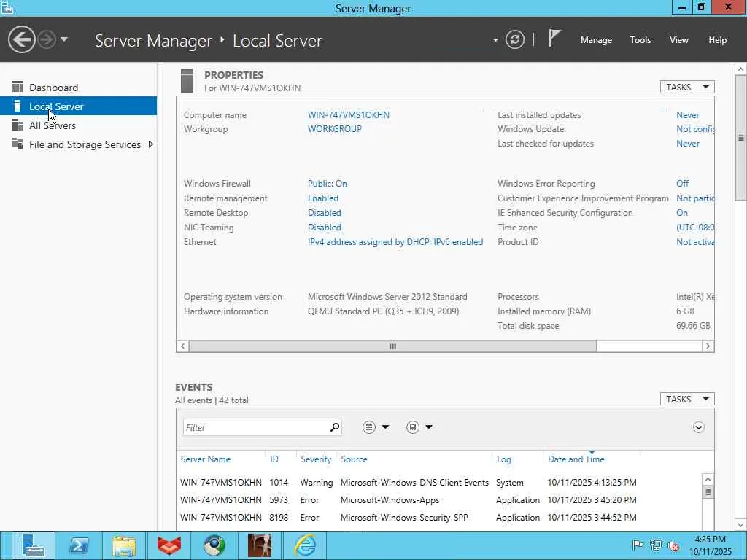Click the properties horizontal scrollbar thumb
This screenshot has height=560, width=747.
pos(392,346)
